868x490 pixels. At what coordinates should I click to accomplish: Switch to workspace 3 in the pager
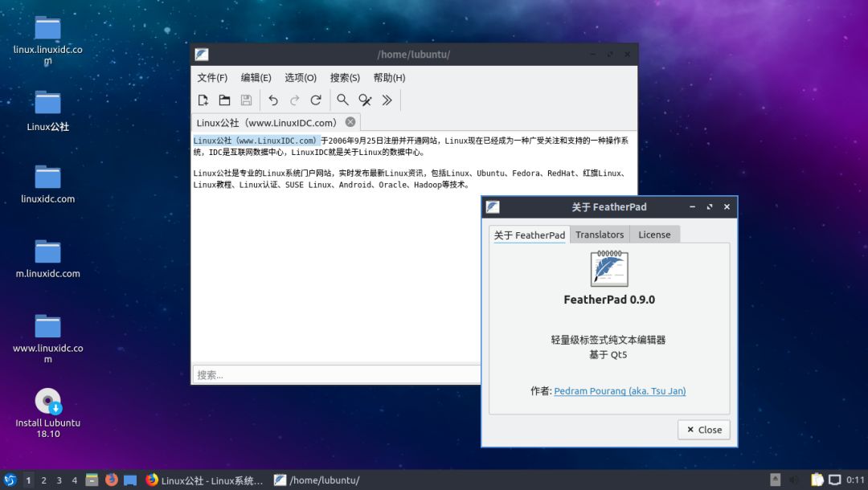click(59, 480)
